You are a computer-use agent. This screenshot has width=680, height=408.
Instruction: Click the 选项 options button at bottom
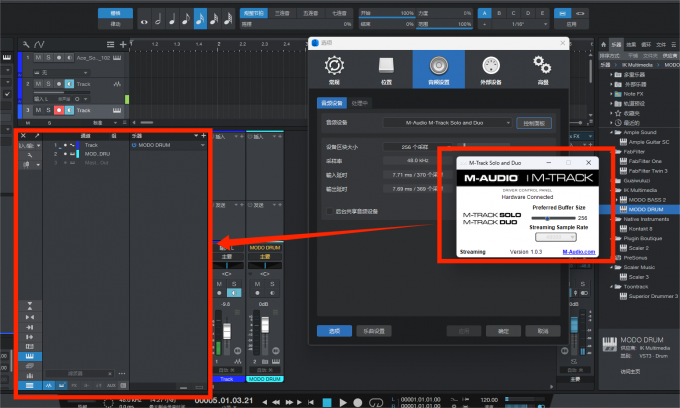pyautogui.click(x=334, y=331)
